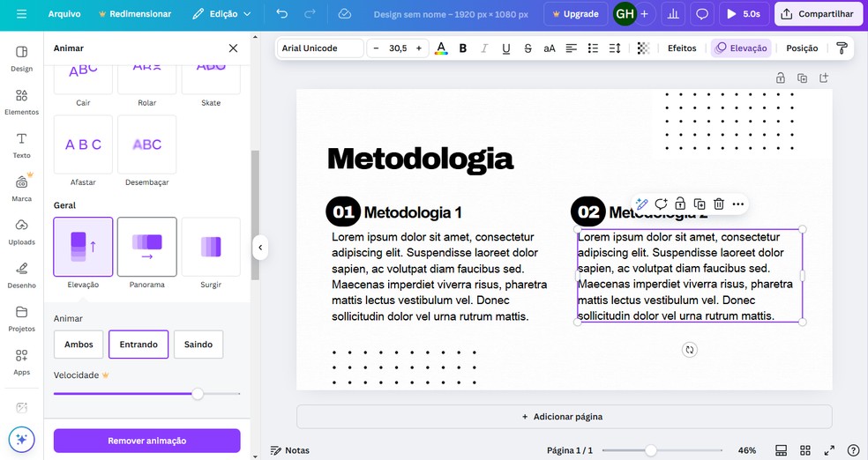This screenshot has width=868, height=460.
Task: Open the transparency checkerboard control
Action: pos(643,48)
